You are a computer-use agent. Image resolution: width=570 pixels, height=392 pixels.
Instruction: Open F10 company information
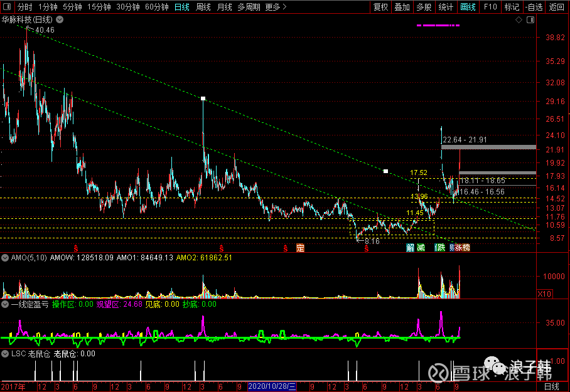[x=490, y=7]
